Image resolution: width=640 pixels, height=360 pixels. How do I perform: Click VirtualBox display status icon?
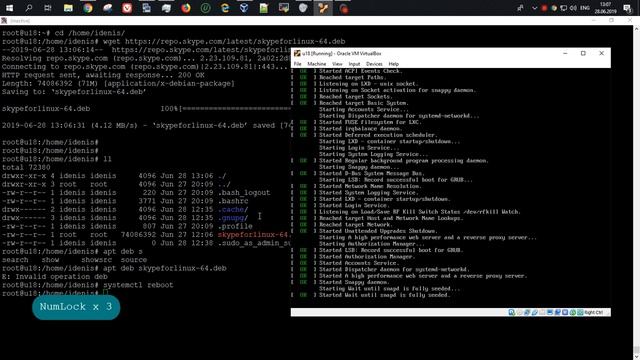[x=558, y=312]
